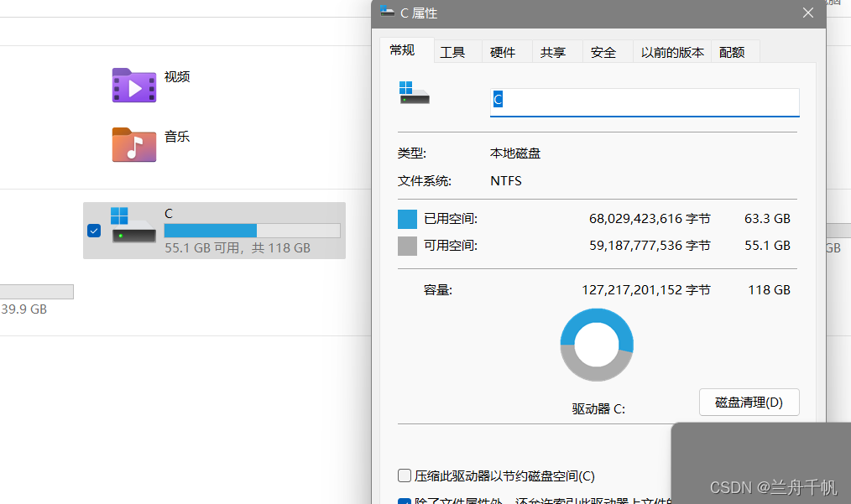Click the 55.1 GB value in Properties
Screen dimensions: 851x504
coord(767,245)
